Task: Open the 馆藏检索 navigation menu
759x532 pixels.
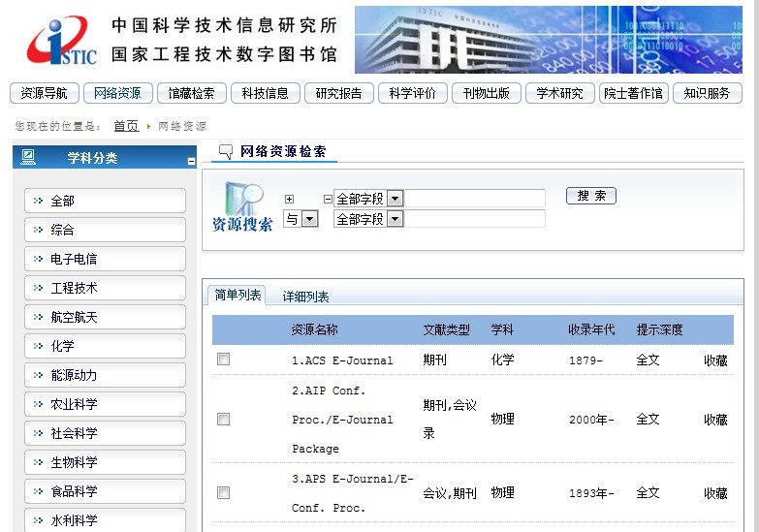Action: pyautogui.click(x=191, y=93)
